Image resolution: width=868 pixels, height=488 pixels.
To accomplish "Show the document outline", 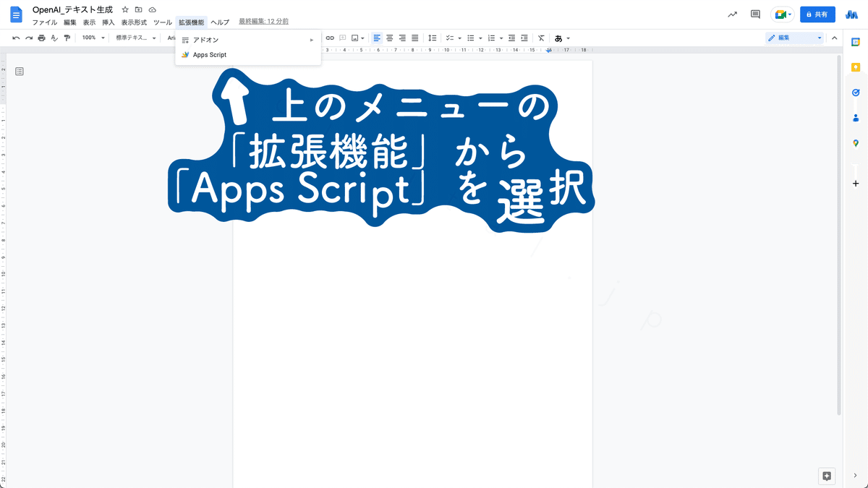I will click(20, 71).
